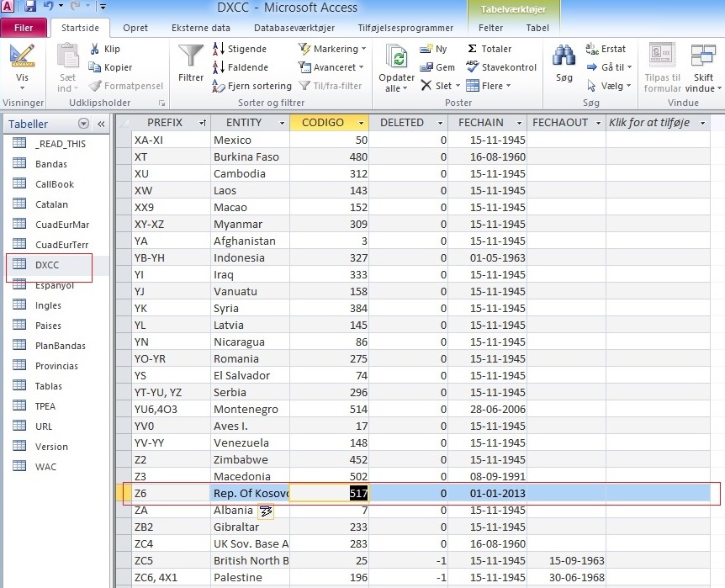This screenshot has width=725, height=588.
Task: Click the Filtrer funnel icon
Action: click(x=191, y=56)
